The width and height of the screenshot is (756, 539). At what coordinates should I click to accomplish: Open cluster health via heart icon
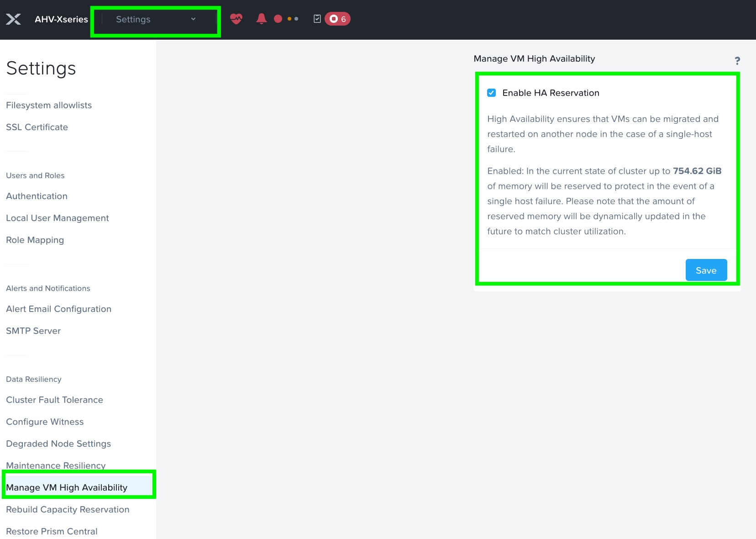(236, 19)
